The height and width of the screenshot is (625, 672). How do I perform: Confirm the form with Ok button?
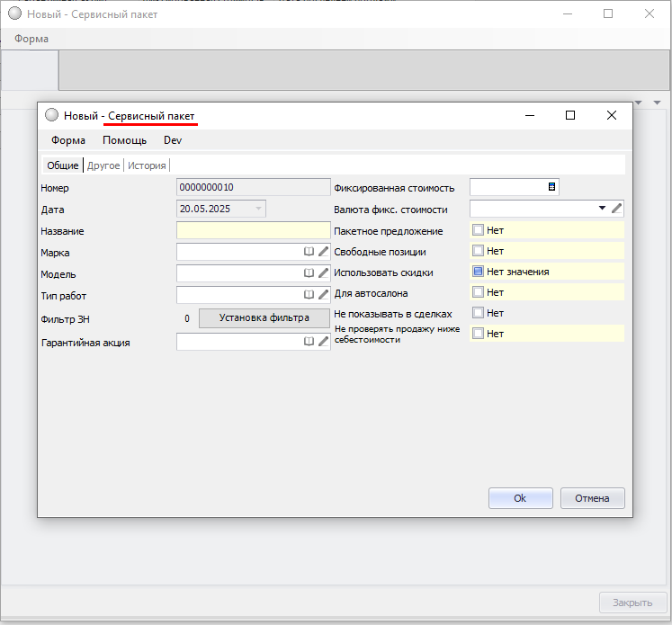tap(520, 498)
